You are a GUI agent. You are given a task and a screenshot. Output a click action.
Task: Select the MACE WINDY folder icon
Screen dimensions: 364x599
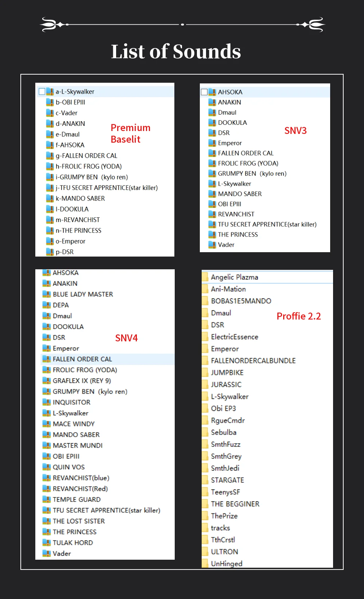[x=47, y=424]
